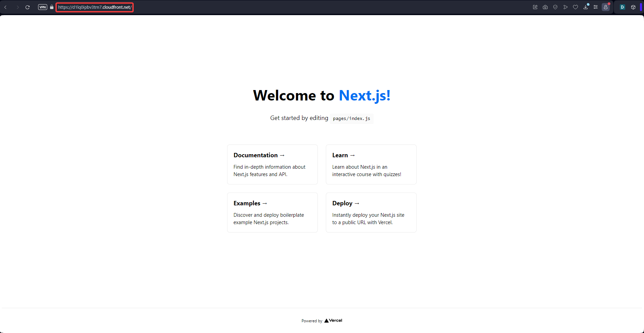Reload the current page
Image resolution: width=644 pixels, height=333 pixels.
coord(28,7)
